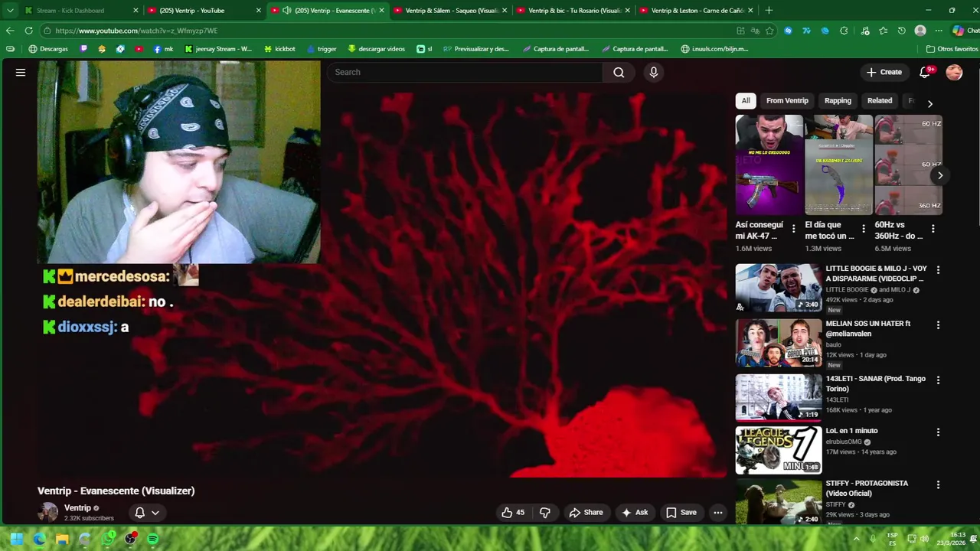
Task: Go back with the browser back arrow
Action: [10, 31]
